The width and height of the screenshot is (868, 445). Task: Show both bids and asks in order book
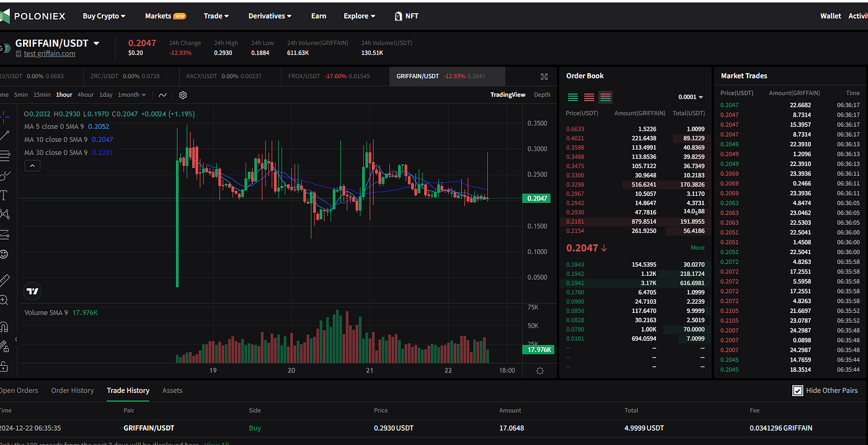click(606, 97)
